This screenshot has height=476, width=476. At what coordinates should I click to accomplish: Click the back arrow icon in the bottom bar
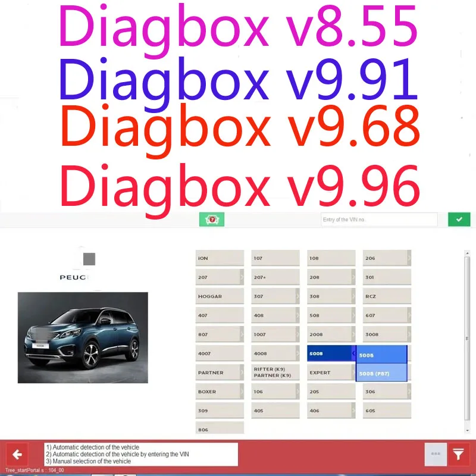pos(17,454)
